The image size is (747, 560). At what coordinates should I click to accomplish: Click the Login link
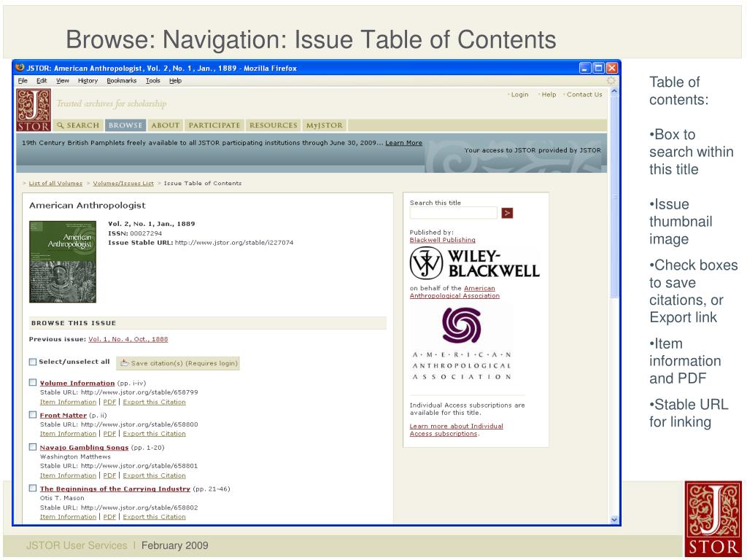coord(519,94)
